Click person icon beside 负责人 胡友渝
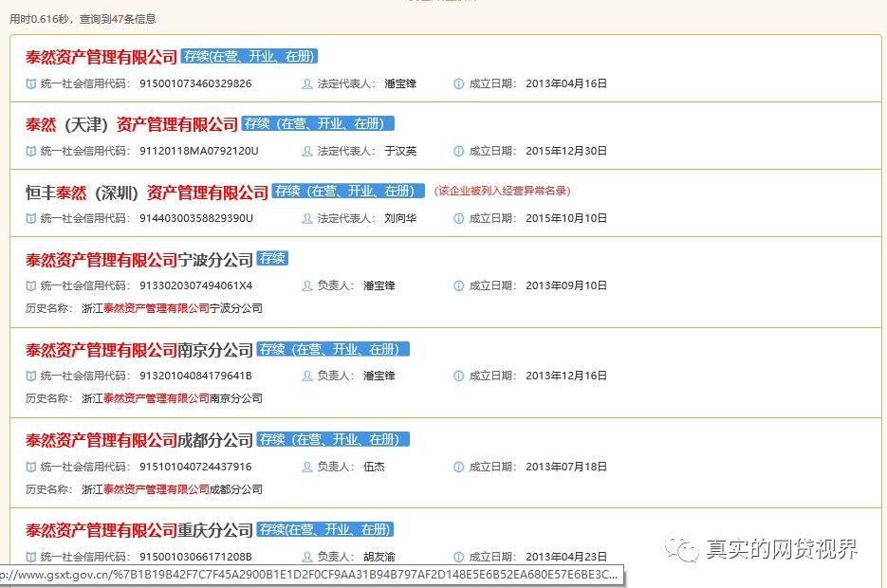This screenshot has height=588, width=887. (306, 557)
